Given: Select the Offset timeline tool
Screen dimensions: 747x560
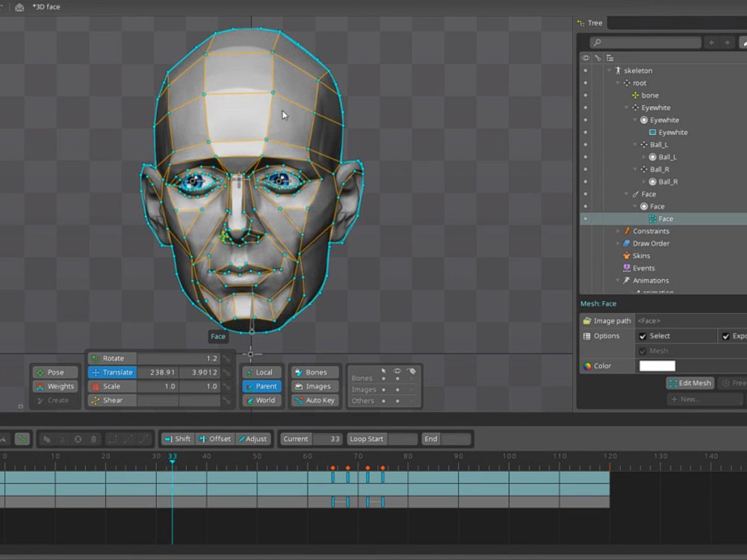Looking at the screenshot, I should click(216, 439).
